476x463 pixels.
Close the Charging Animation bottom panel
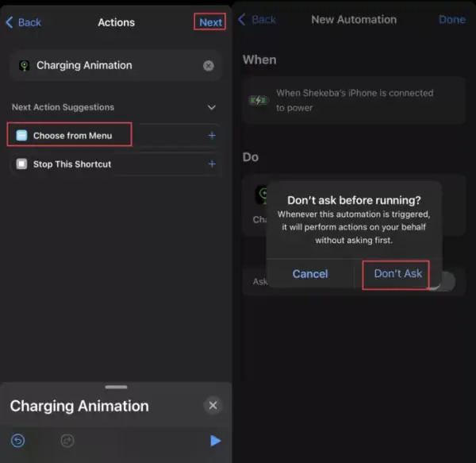[x=213, y=405]
